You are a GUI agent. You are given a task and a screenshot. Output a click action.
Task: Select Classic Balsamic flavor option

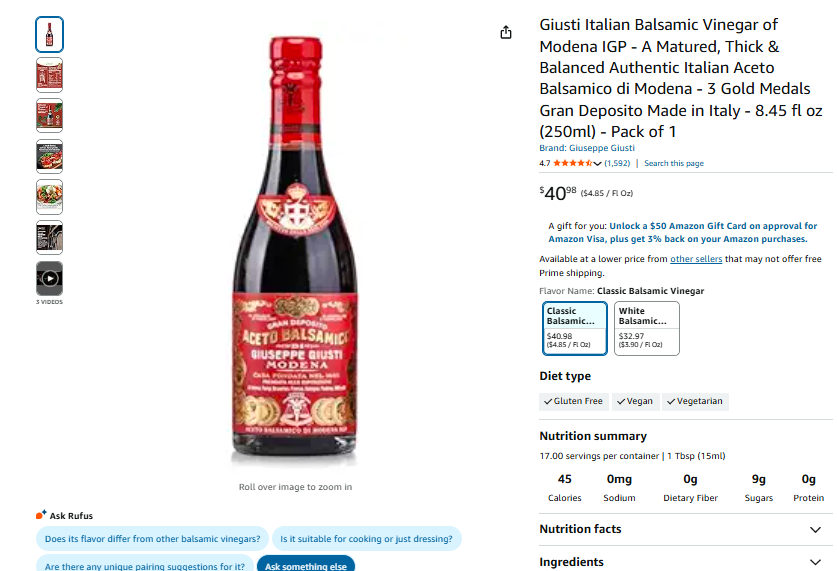tap(575, 328)
